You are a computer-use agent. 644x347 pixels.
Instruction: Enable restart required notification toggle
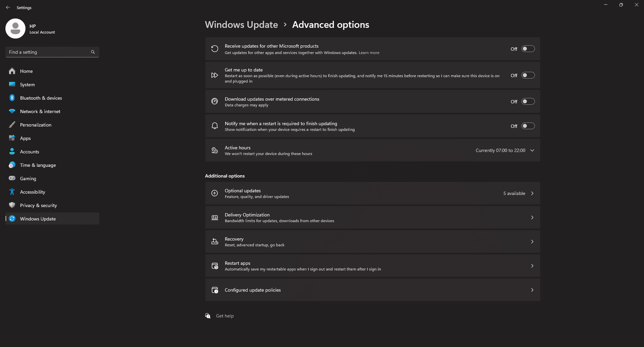pyautogui.click(x=528, y=126)
